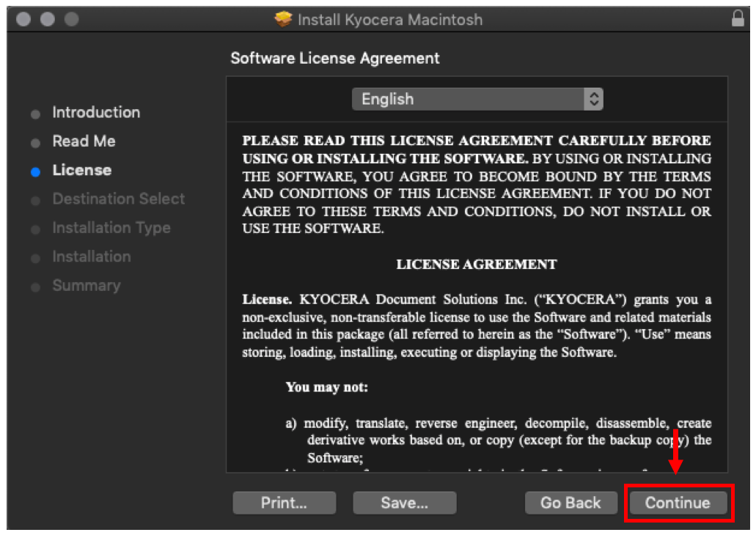Viewport: 756px width, 535px height.
Task: Click the up-down arrows on the language selector
Action: coord(593,100)
